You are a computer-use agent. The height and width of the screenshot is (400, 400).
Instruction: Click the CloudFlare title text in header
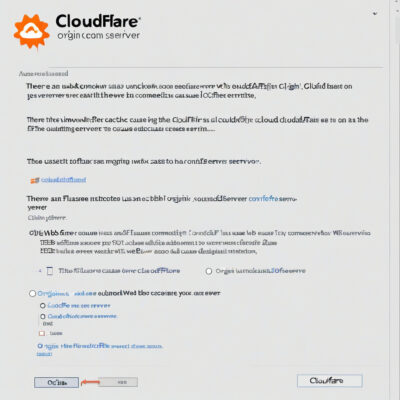[x=98, y=21]
